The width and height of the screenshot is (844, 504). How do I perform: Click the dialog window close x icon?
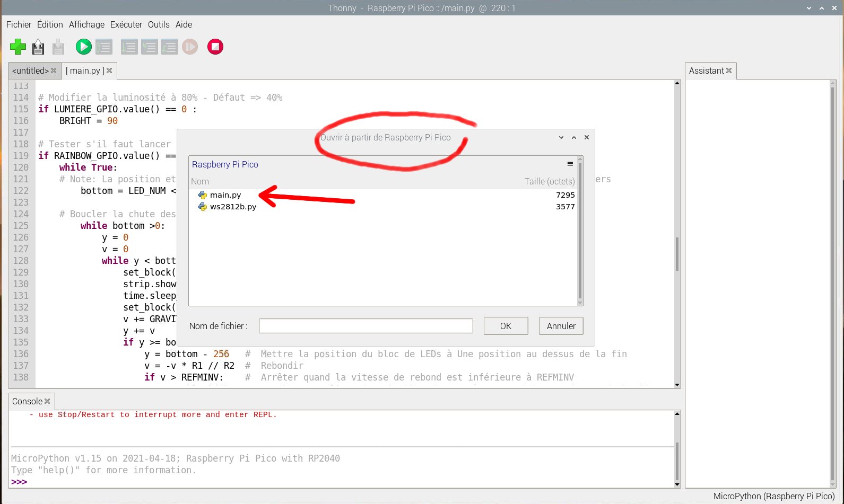click(x=587, y=137)
